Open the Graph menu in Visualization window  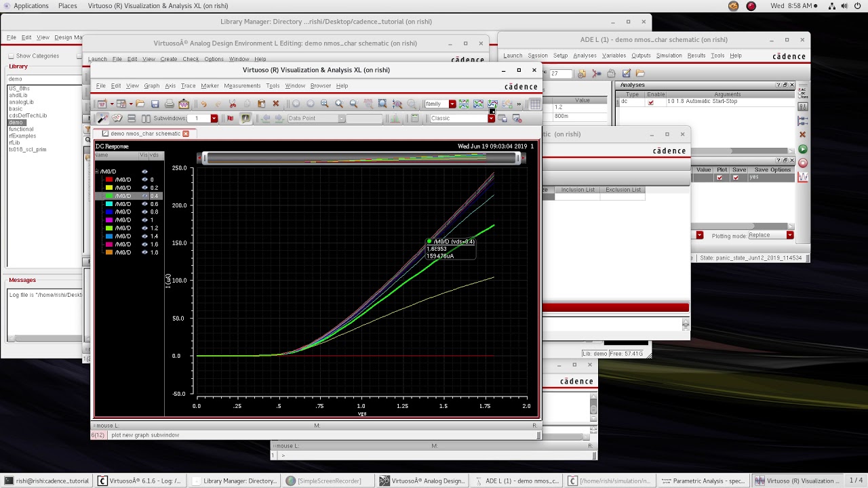[151, 86]
